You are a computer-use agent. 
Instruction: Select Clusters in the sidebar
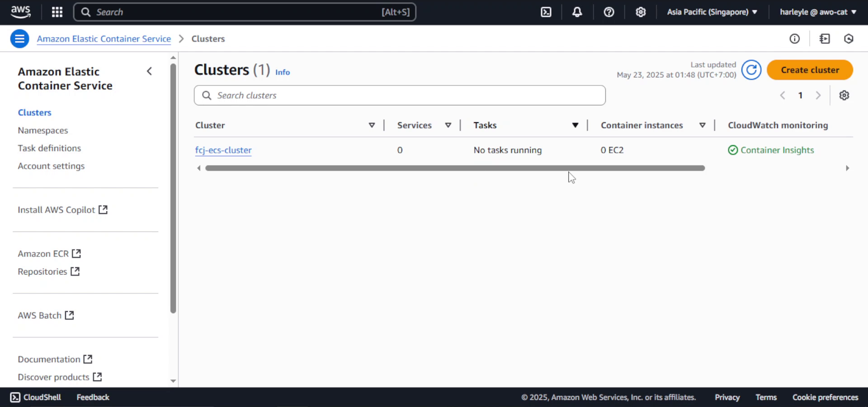34,113
